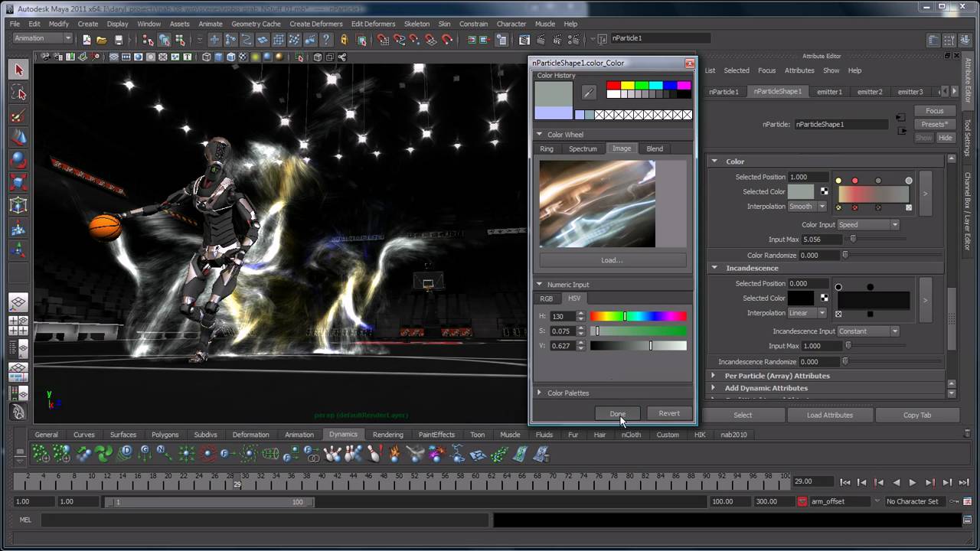The image size is (980, 551).
Task: Click the nParticle load input connection icon
Action: (x=900, y=118)
